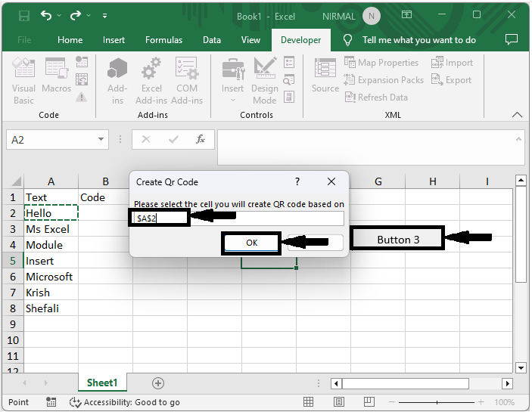Open the Name Box dropdown arrow
This screenshot has height=412, width=532.
[102, 140]
